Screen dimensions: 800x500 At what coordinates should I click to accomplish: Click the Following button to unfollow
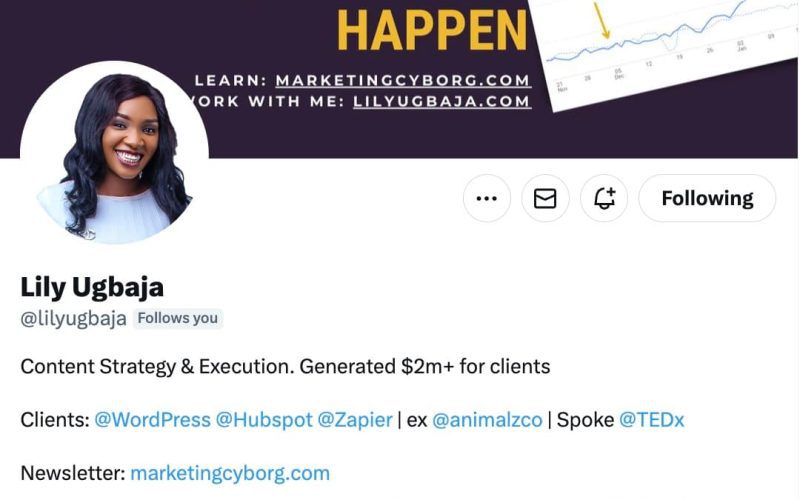(707, 198)
